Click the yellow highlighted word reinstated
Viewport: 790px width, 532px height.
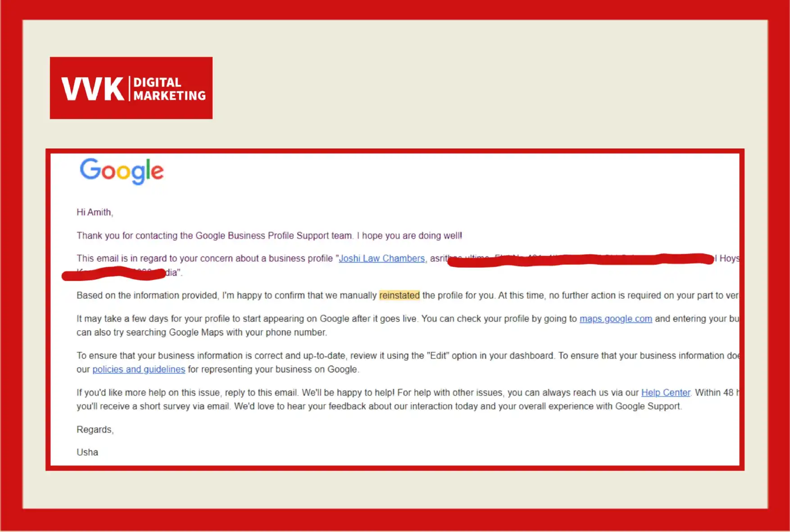tap(399, 295)
